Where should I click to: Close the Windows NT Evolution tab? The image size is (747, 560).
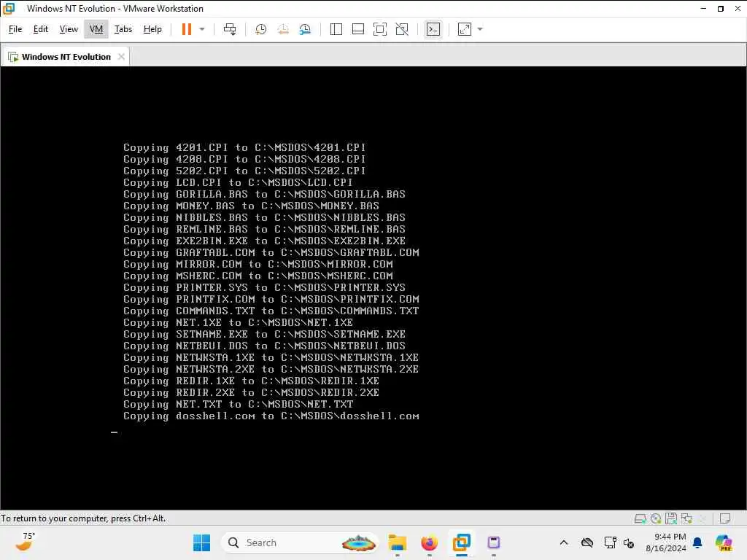pos(122,57)
